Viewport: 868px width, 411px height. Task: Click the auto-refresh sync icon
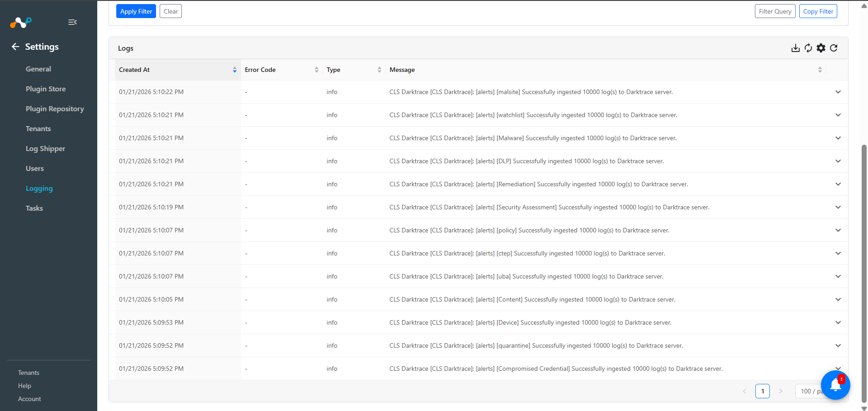(x=808, y=48)
